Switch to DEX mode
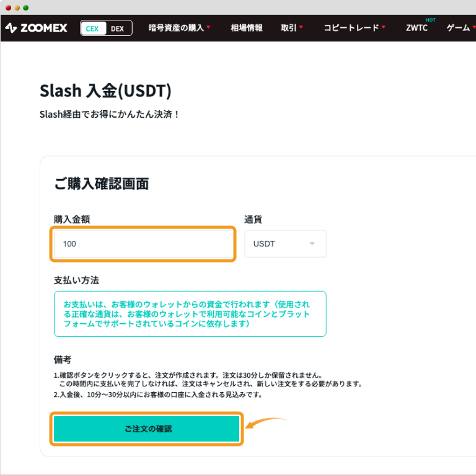Viewport: 476px width, 475px height. [118, 28]
